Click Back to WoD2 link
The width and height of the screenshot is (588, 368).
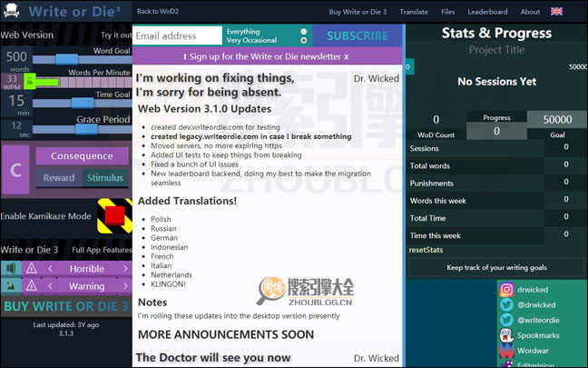(x=158, y=11)
